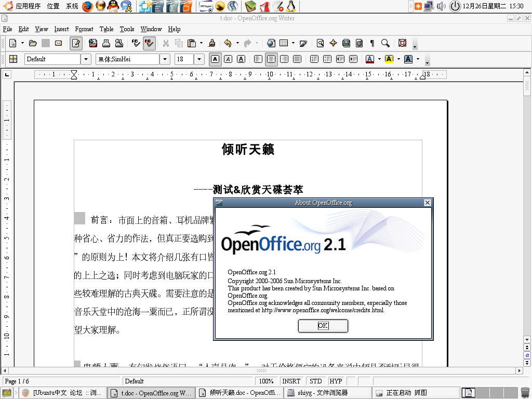Select the Format Paintbrush
The height and width of the screenshot is (399, 532).
(212, 43)
